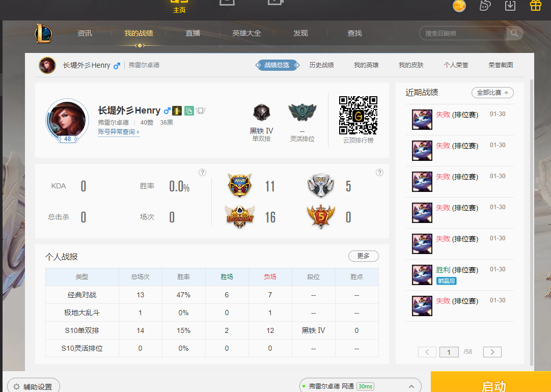Open the 荣誉截图 tab

(501, 65)
